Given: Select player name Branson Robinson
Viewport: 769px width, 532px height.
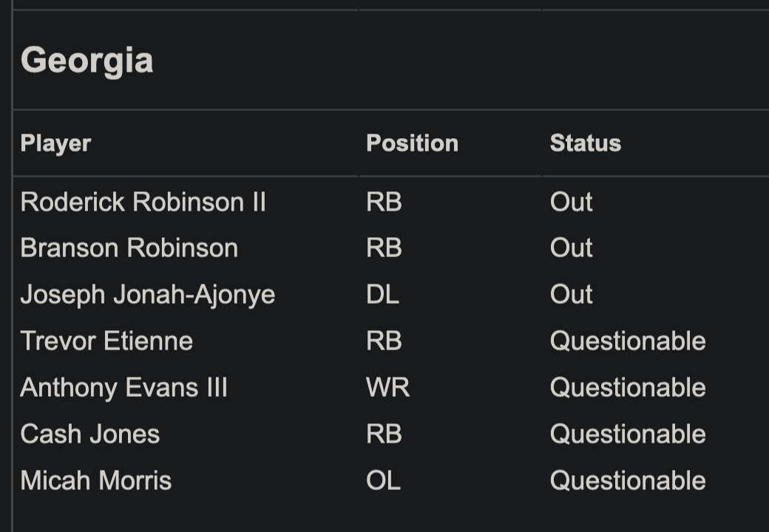Looking at the screenshot, I should pyautogui.click(x=129, y=248).
